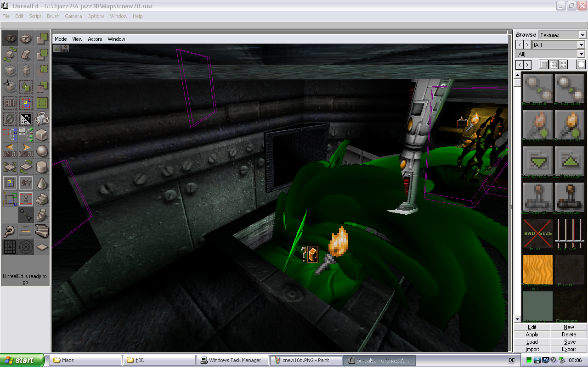Open the Camera menu
Viewport: 588px width, 368px height.
73,16
